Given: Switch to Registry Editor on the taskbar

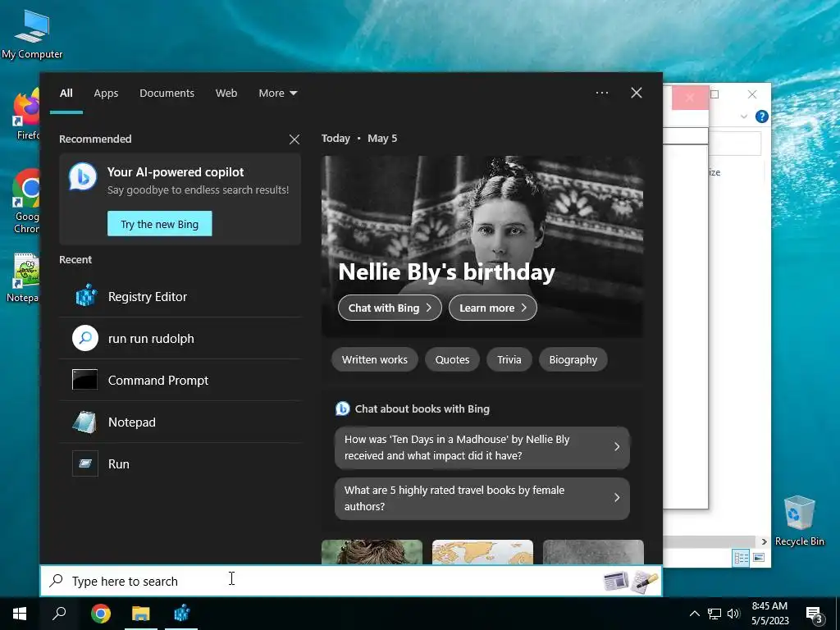Looking at the screenshot, I should point(181,614).
